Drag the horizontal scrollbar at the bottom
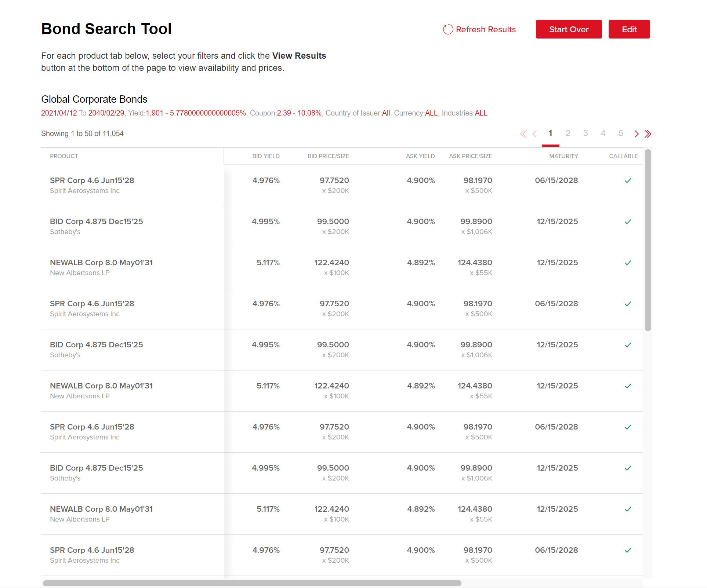 pyautogui.click(x=253, y=581)
